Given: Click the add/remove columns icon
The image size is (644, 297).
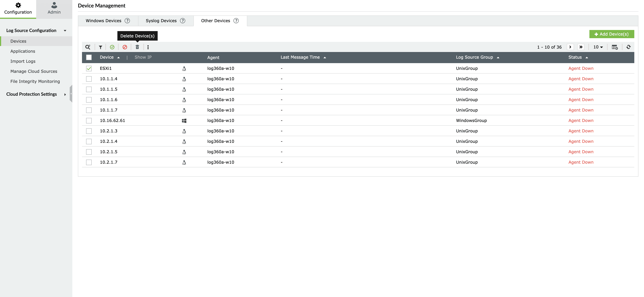Looking at the screenshot, I should click(x=615, y=47).
